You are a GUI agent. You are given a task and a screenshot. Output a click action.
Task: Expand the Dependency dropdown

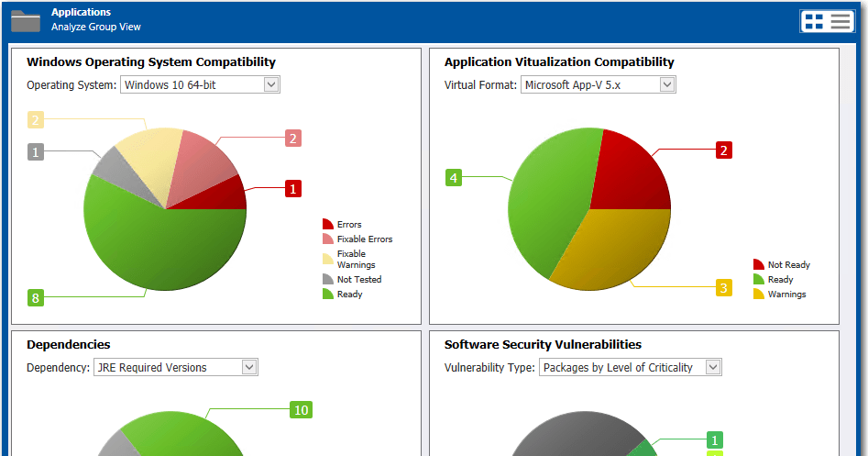(248, 368)
